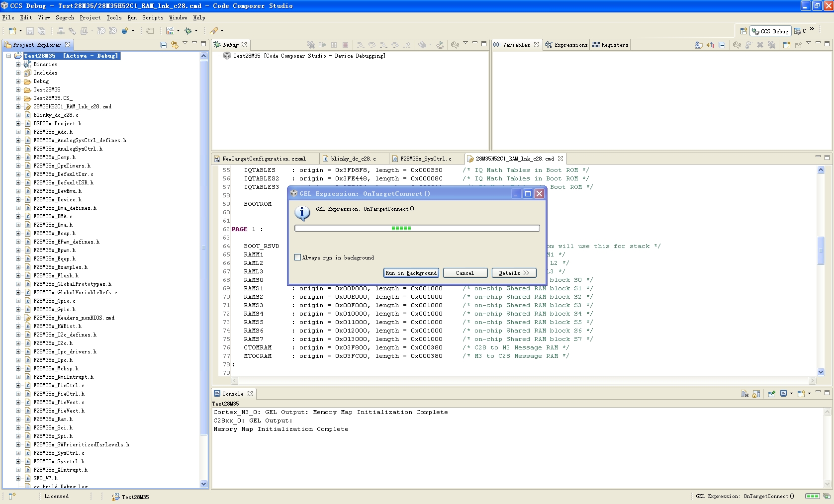This screenshot has height=504, width=834.
Task: Collapse all items in Project Explorer toolbar
Action: [164, 45]
